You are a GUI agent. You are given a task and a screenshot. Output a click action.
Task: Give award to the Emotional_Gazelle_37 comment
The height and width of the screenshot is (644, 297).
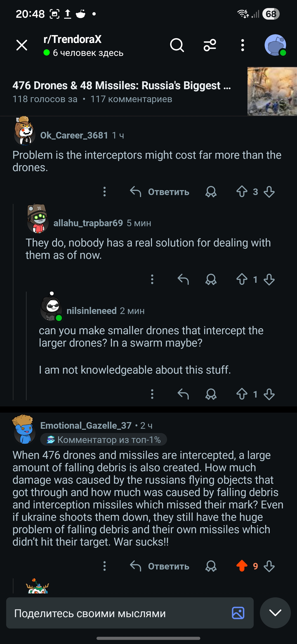coord(211,566)
